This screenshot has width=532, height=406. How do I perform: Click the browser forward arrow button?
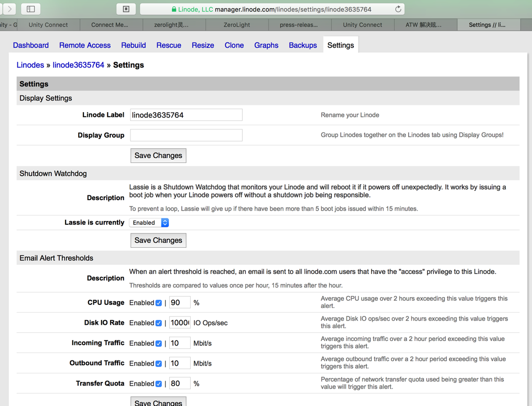pos(10,9)
